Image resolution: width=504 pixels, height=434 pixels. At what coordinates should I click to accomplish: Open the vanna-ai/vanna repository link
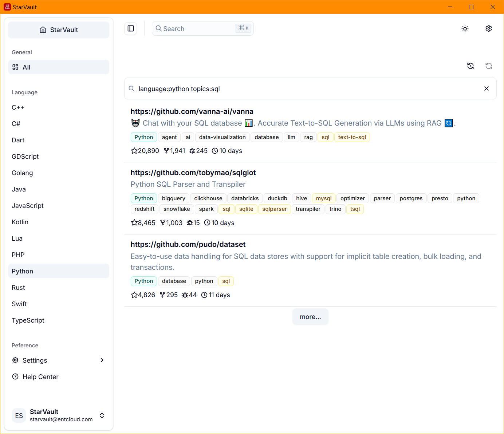tap(192, 111)
